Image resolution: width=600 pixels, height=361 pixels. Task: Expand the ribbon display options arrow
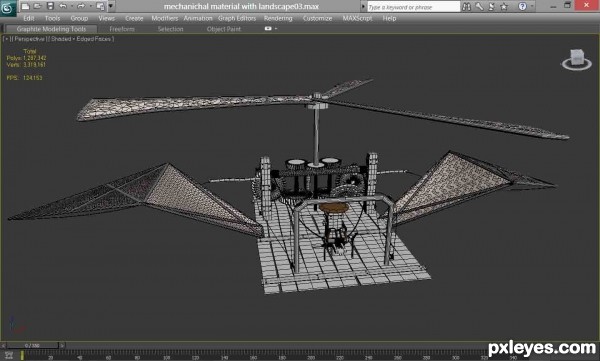pos(276,29)
